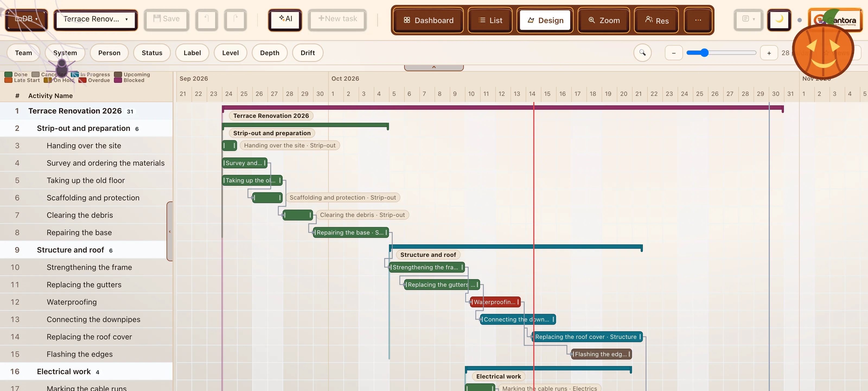Image resolution: width=868 pixels, height=391 pixels.
Task: Click the Flashing the edges task bar
Action: click(x=601, y=354)
